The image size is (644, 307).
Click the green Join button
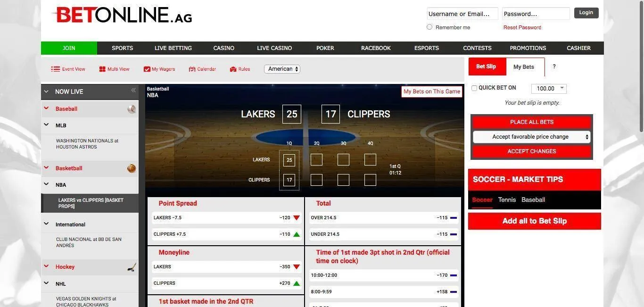69,48
